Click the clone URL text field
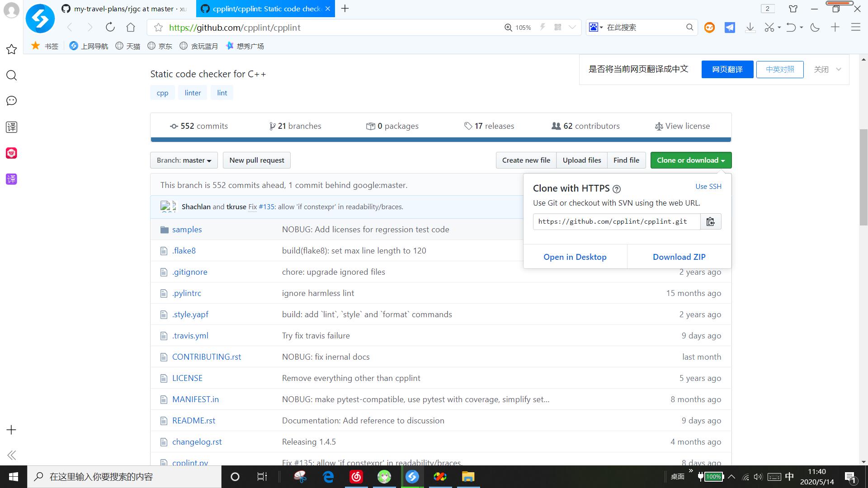868x488 pixels. pyautogui.click(x=616, y=221)
